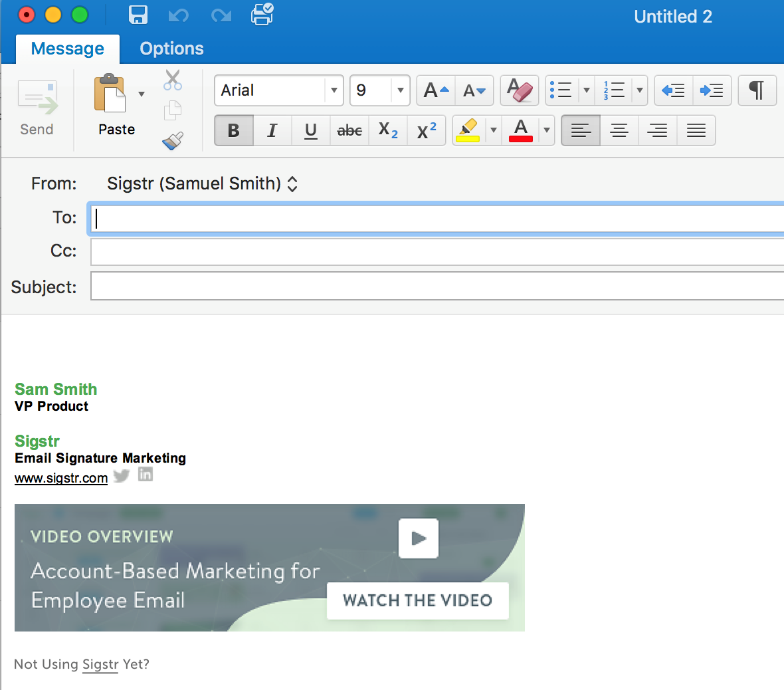This screenshot has width=784, height=690.
Task: Click the Email Signature Marketing text
Action: coord(100,458)
